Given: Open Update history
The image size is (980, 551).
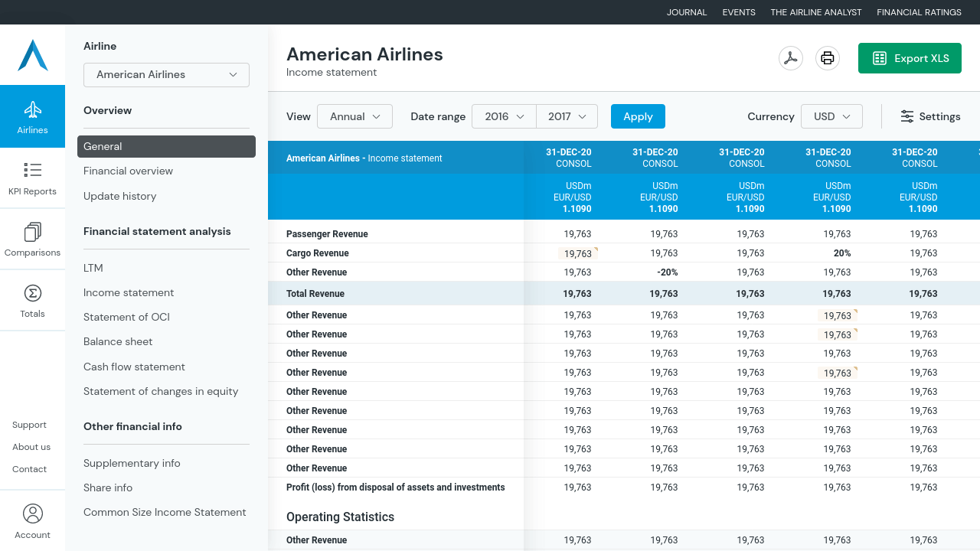Looking at the screenshot, I should (x=119, y=196).
